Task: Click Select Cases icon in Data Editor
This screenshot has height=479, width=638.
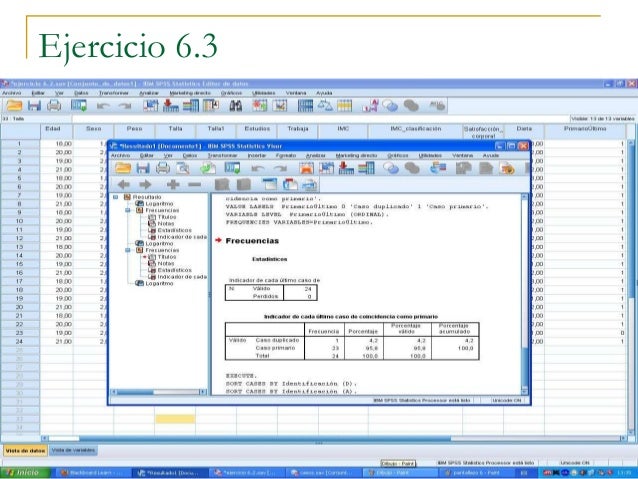Action: [x=344, y=106]
